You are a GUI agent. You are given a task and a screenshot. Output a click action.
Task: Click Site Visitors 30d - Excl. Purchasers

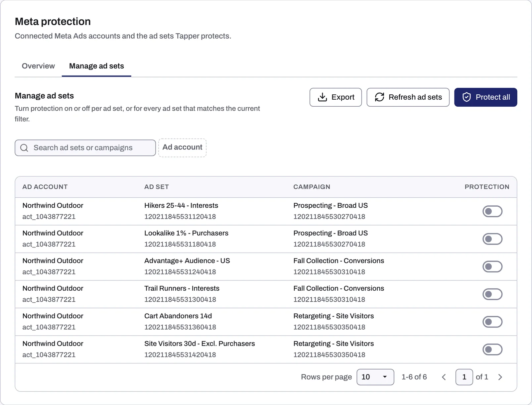[199, 344]
